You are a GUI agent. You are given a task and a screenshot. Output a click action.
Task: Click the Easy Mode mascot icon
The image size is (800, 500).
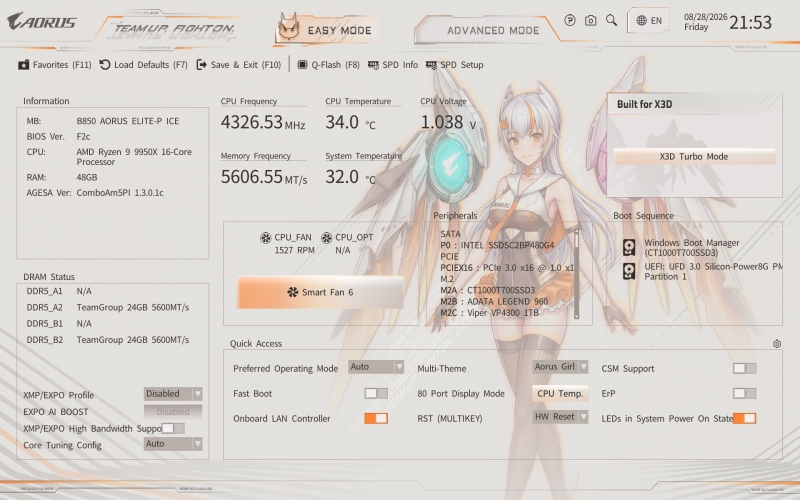[289, 28]
